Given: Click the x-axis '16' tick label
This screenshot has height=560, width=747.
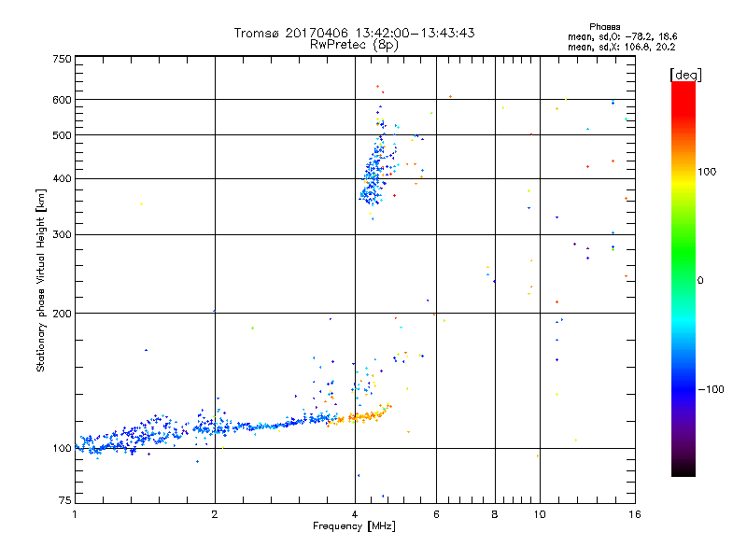Looking at the screenshot, I should click(x=635, y=514).
